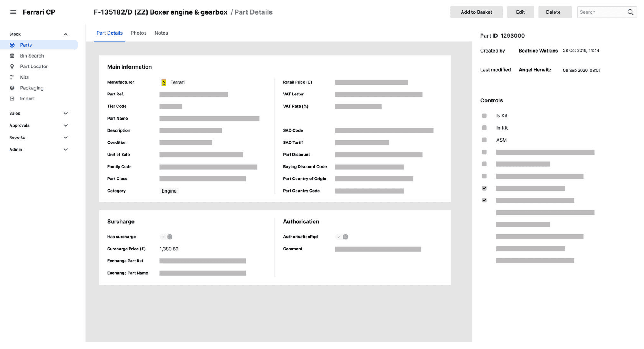
Task: Switch to the Photos tab
Action: coord(138,33)
